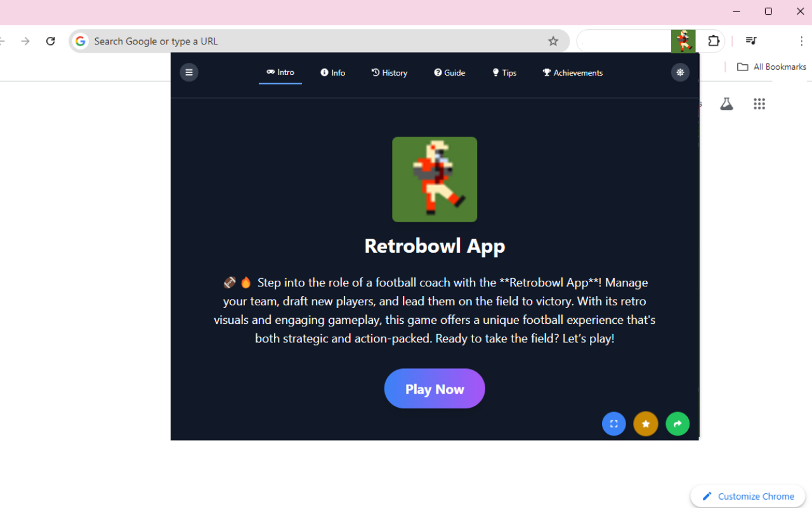Open the Info tab
812x508 pixels.
[x=333, y=73]
